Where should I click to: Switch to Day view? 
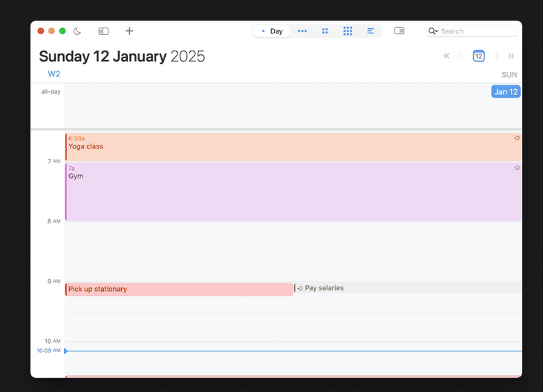(x=272, y=31)
